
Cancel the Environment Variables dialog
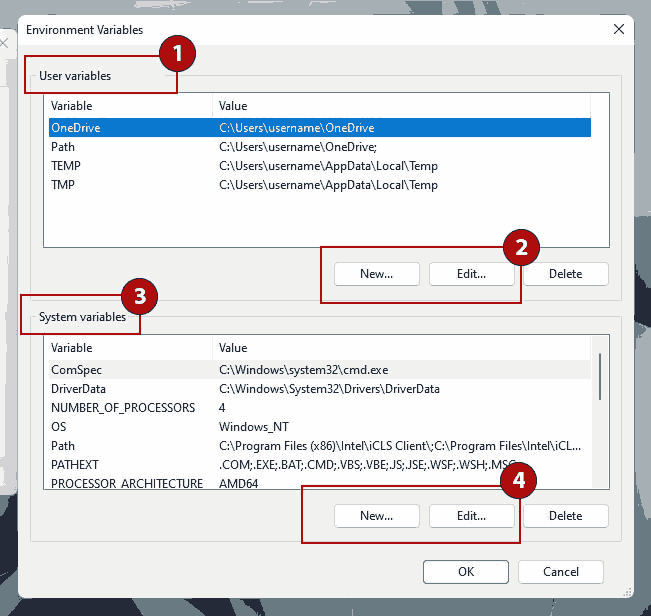pyautogui.click(x=560, y=572)
